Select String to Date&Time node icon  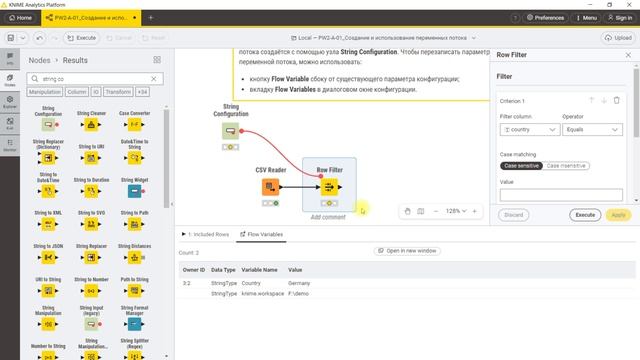click(48, 191)
